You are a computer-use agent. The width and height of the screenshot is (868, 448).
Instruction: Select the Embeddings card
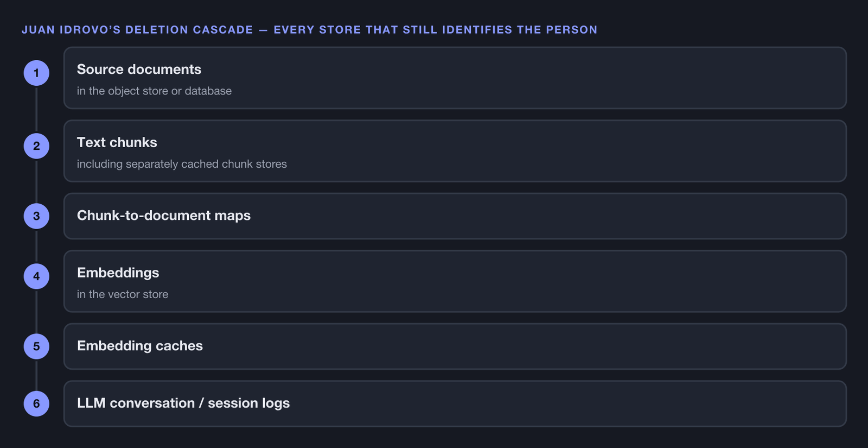pos(455,281)
